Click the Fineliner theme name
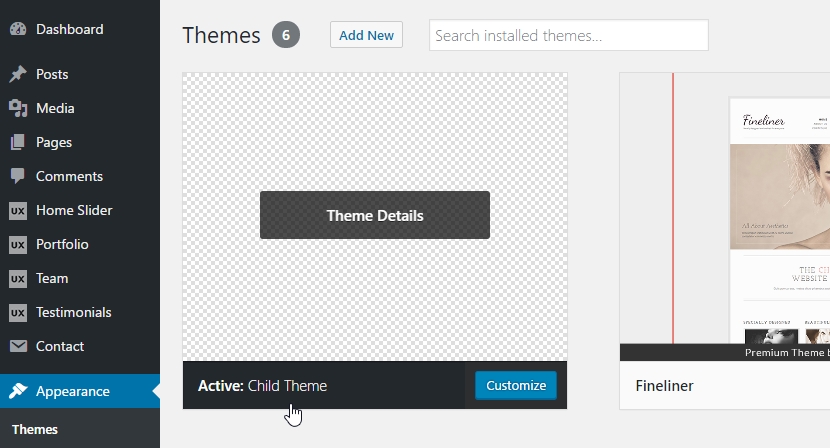The height and width of the screenshot is (448, 830). (x=664, y=386)
